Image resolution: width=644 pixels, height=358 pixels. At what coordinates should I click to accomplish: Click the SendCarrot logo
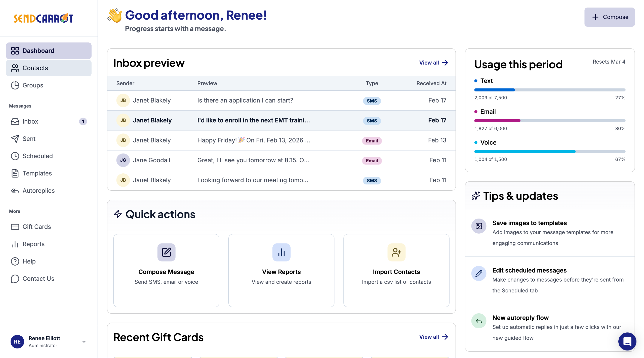(44, 18)
